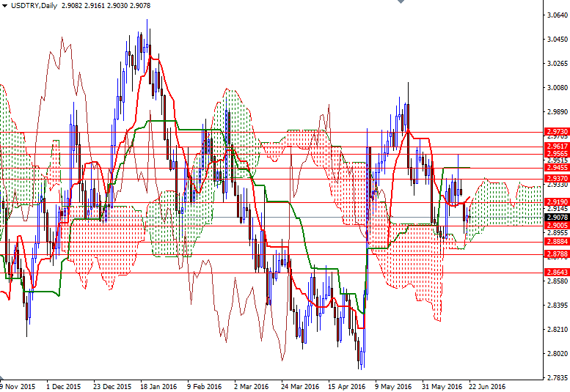Click the 9 May 2016 date label
The image size is (570, 392).
point(393,387)
